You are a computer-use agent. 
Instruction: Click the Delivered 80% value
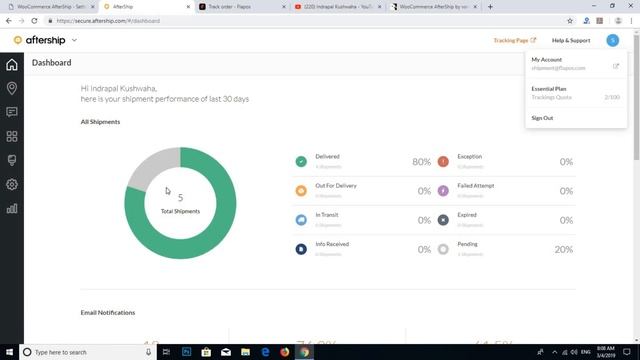pyautogui.click(x=421, y=162)
